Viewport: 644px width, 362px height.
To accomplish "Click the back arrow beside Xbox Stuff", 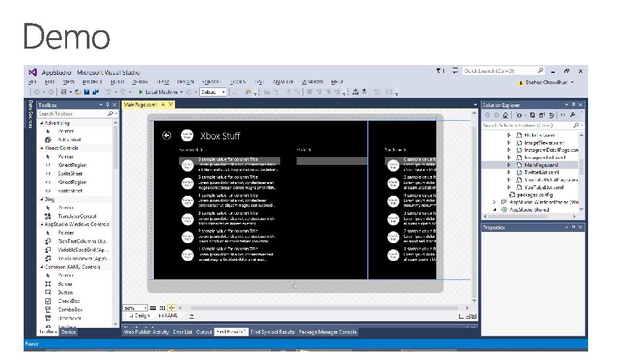I will 166,135.
